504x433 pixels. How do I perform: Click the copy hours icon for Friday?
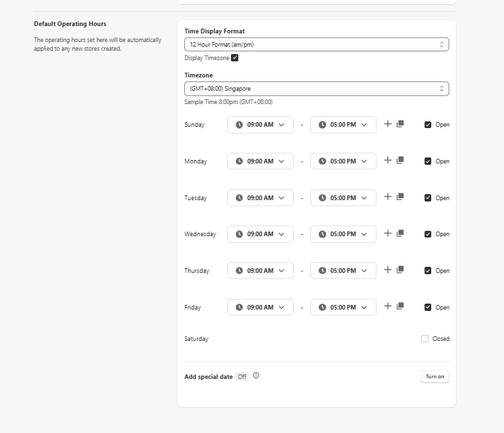(401, 306)
